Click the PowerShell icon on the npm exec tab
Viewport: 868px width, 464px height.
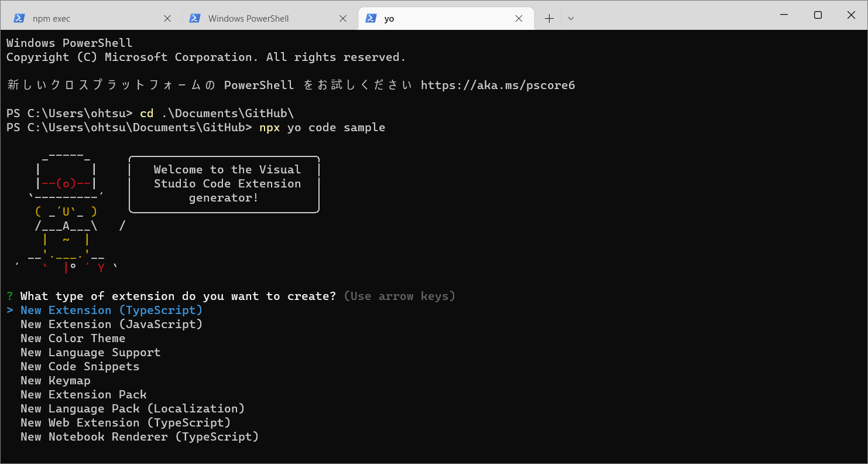pos(19,18)
